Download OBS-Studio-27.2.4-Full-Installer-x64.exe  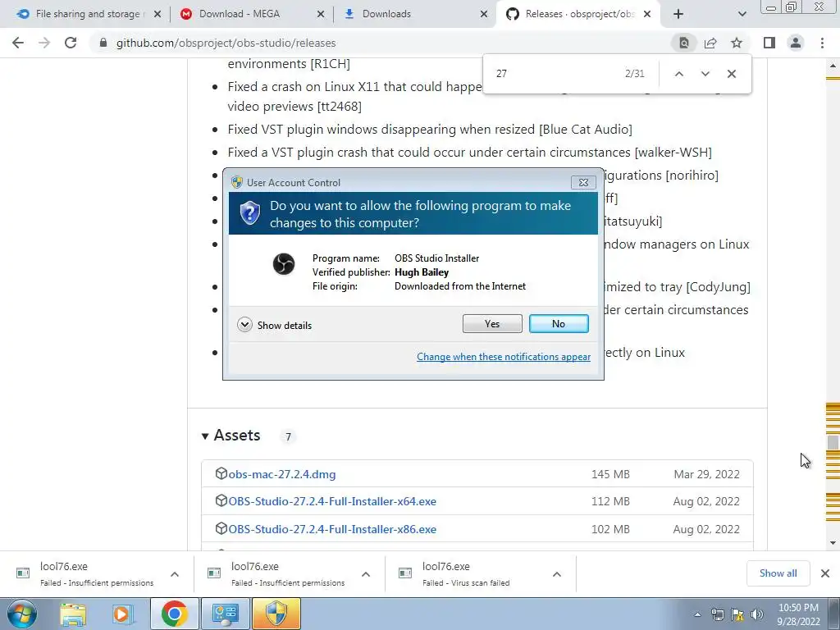(332, 501)
